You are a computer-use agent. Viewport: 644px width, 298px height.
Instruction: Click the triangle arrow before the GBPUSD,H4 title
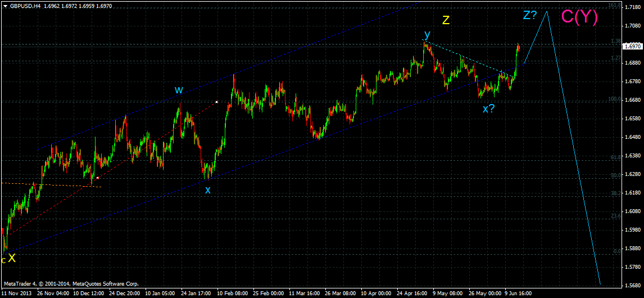(6, 6)
